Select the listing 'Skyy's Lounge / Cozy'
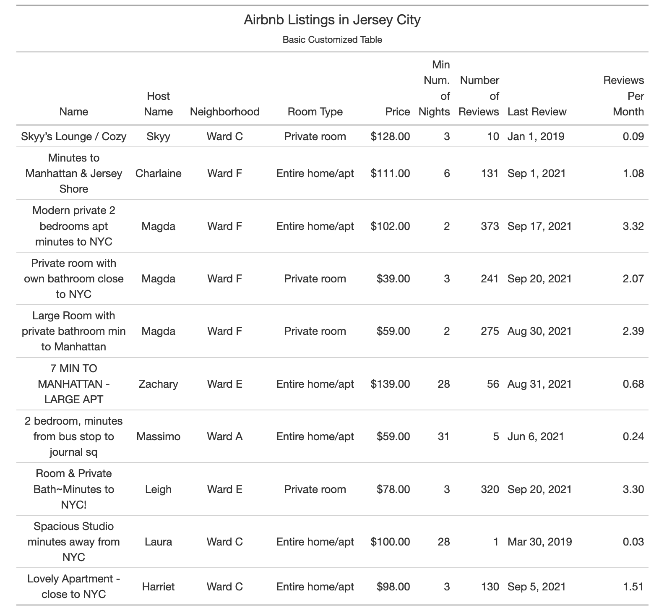The image size is (672, 616). 74,136
